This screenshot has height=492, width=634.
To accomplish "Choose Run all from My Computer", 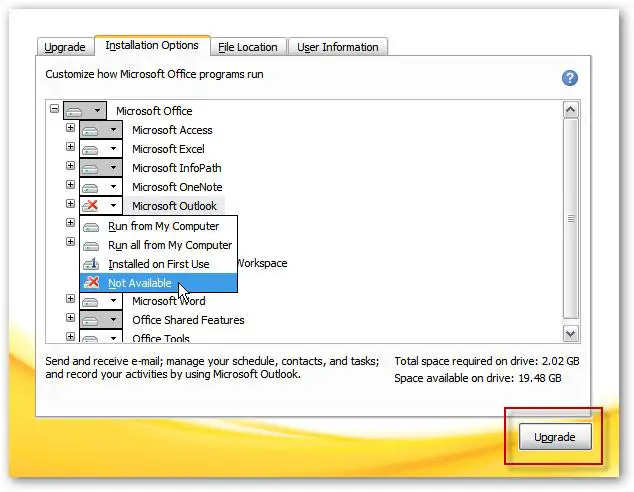I will coord(158,245).
